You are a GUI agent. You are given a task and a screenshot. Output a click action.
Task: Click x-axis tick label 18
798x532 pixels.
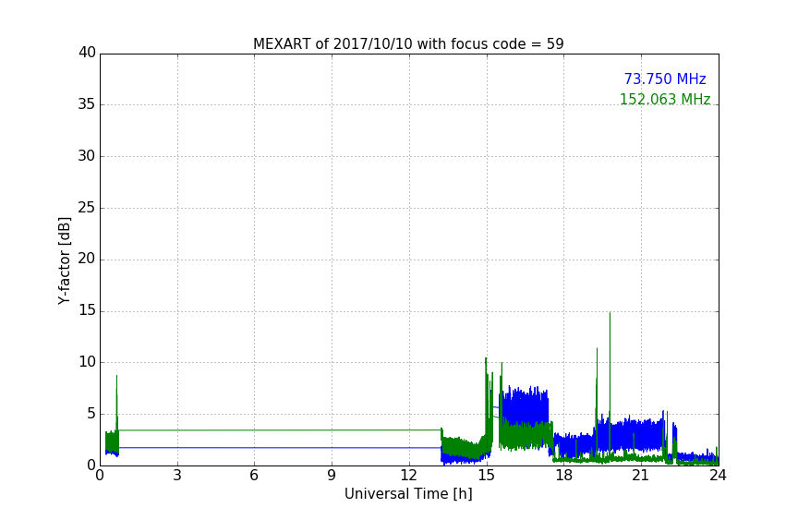pos(564,476)
